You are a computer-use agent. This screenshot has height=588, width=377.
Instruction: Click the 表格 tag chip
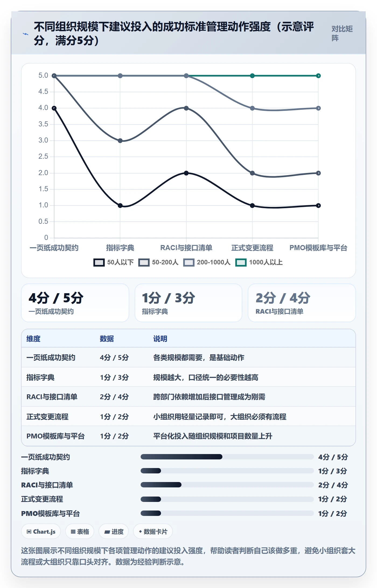[x=80, y=532]
